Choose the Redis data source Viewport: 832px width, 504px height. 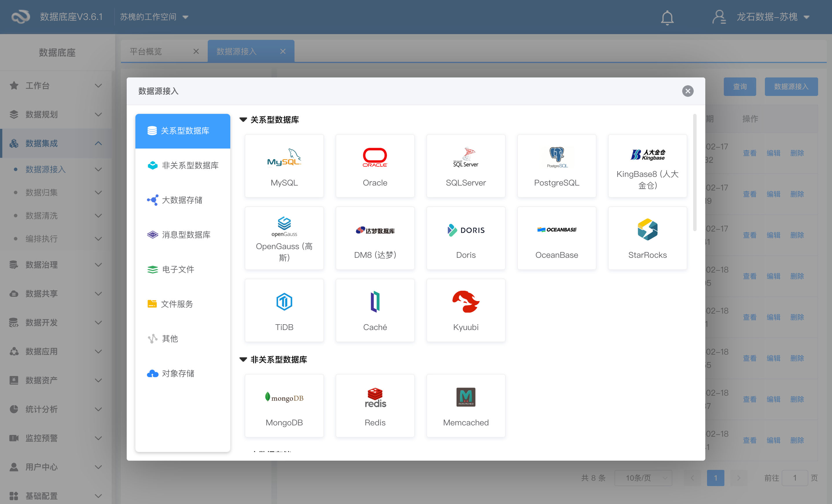point(375,405)
